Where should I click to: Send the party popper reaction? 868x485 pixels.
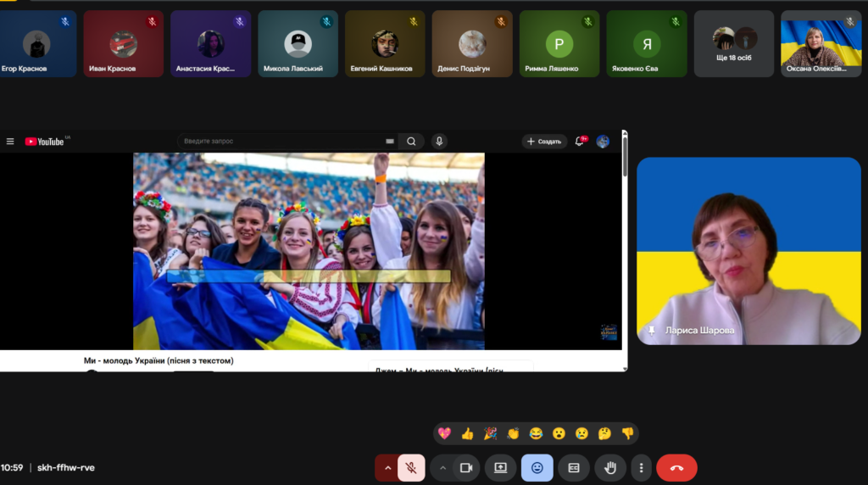490,433
